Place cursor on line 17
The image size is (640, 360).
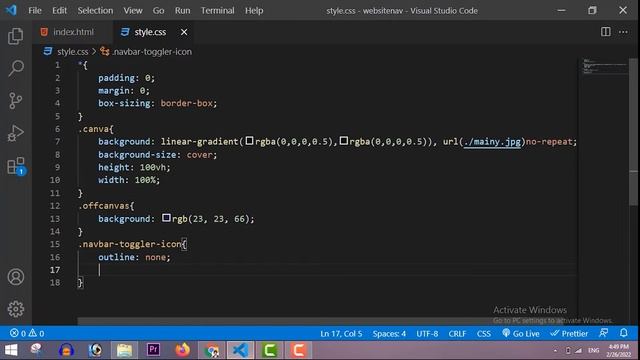click(x=327, y=270)
